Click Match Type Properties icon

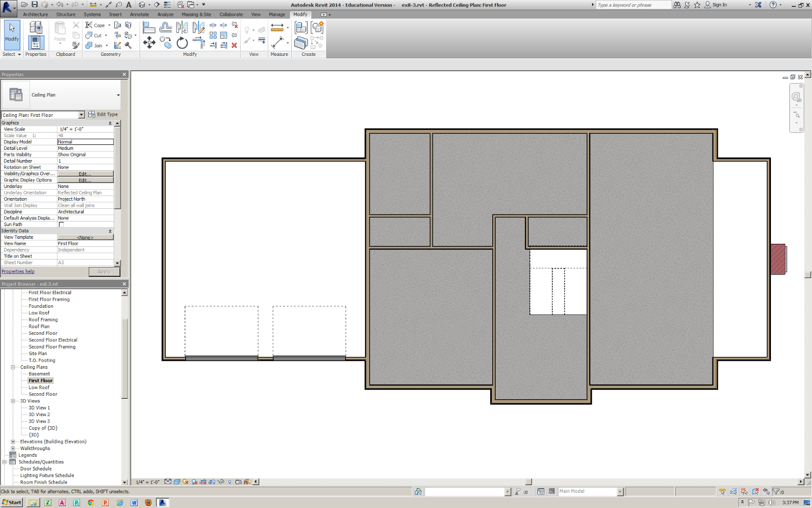76,45
